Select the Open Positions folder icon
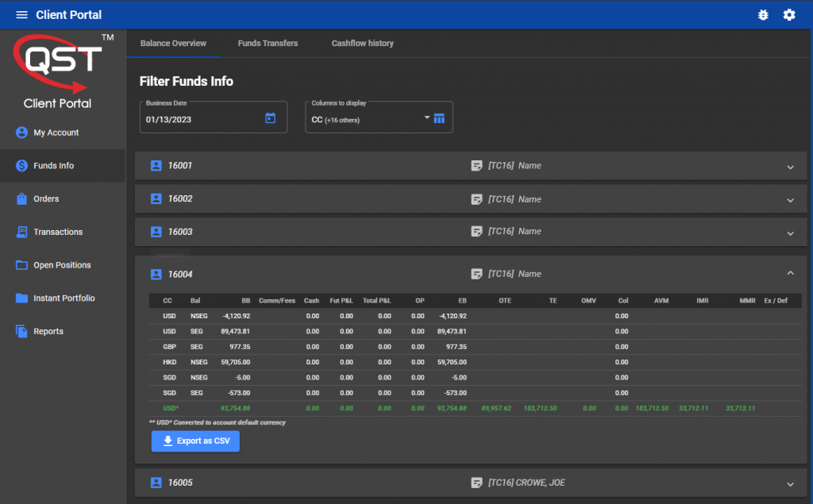813x504 pixels. tap(20, 265)
